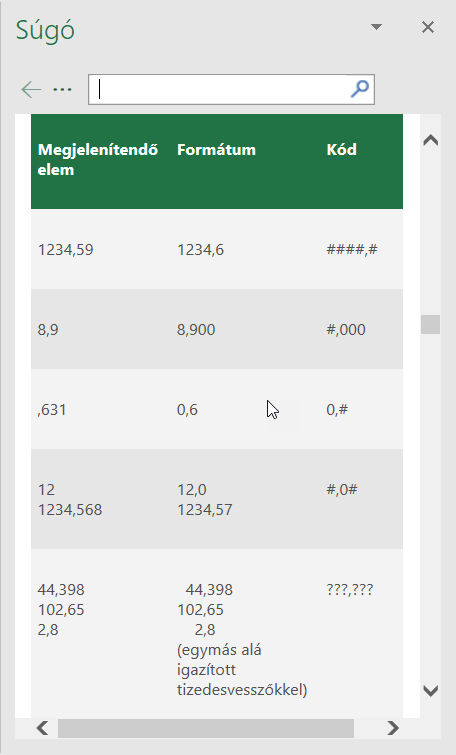Screen dimensions: 456x755
Task: Click the back arrow in Help pane
Action: pyautogui.click(x=31, y=90)
